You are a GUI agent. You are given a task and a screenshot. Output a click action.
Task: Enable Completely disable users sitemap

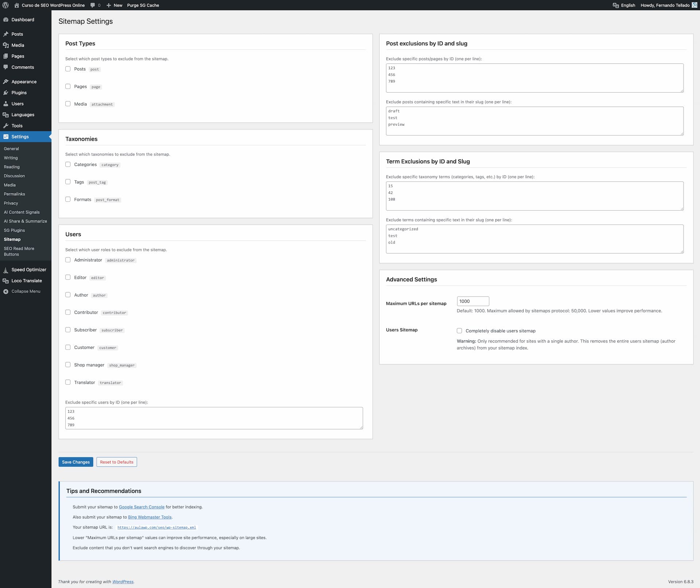point(459,330)
